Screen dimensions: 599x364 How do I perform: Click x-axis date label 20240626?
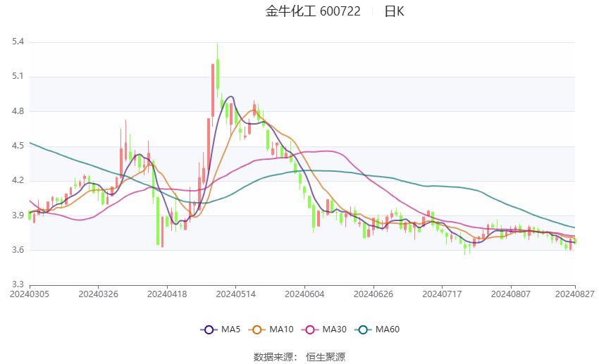click(x=373, y=294)
